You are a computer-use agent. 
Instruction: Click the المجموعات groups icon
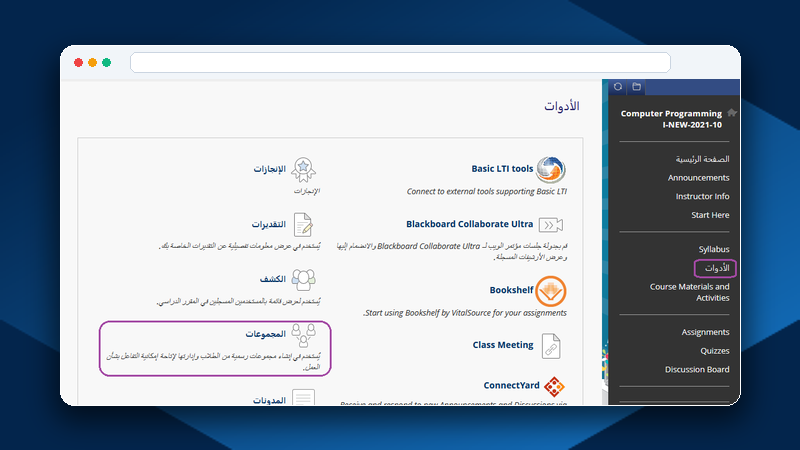[303, 335]
